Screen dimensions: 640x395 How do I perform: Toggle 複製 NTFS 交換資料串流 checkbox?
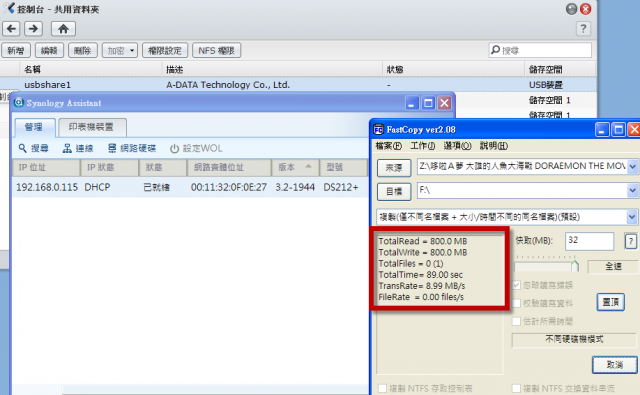516,388
